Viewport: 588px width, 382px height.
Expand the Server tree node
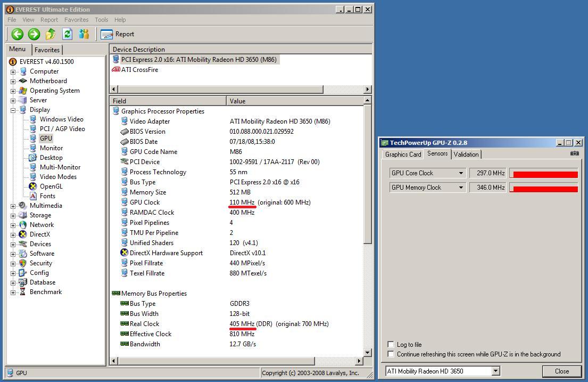pos(13,101)
